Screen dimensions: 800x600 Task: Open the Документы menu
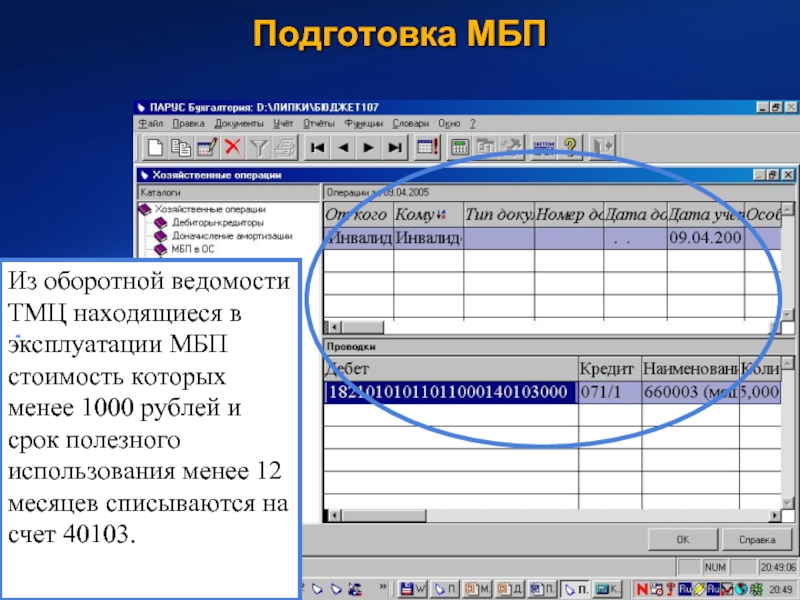point(239,123)
